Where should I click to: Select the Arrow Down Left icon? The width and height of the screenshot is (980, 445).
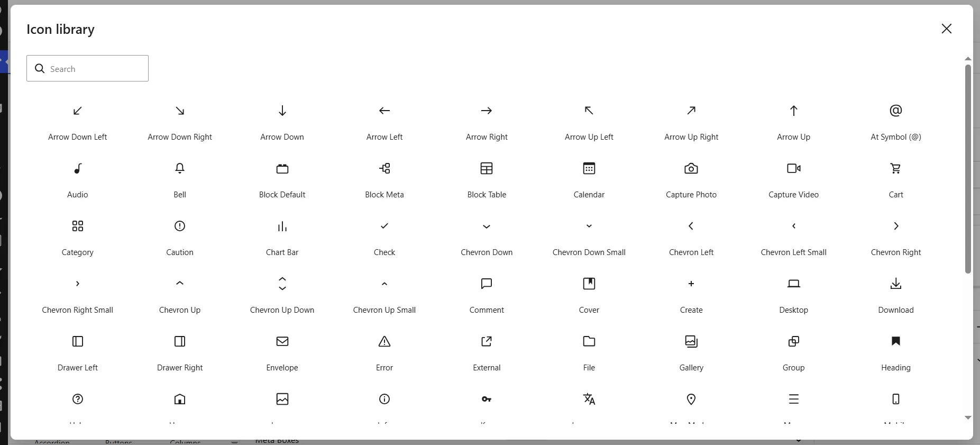(78, 111)
